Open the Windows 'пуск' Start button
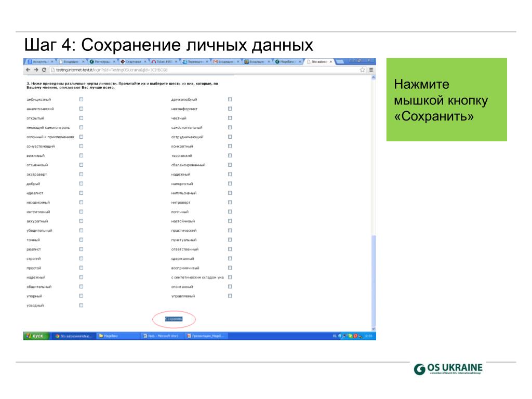Viewport: 532px width, 399px height. (x=37, y=336)
